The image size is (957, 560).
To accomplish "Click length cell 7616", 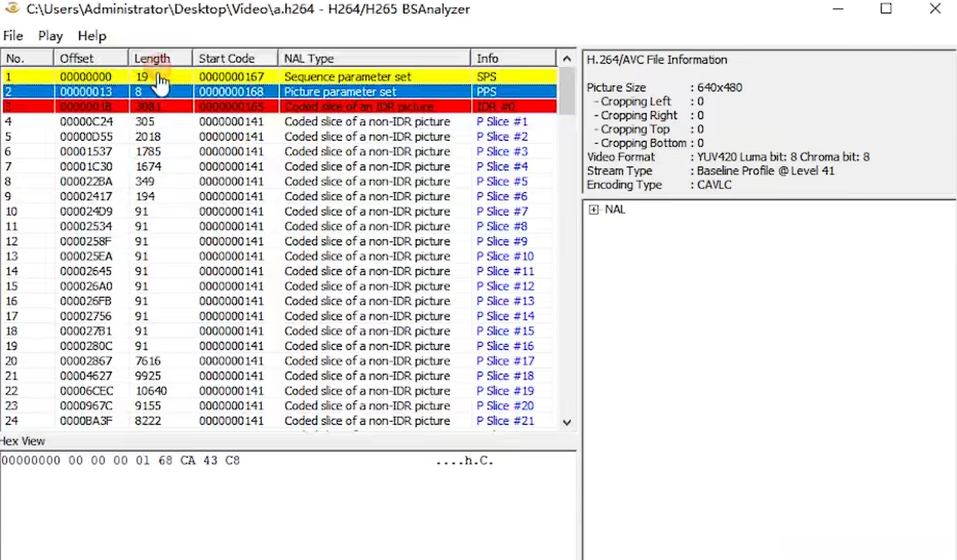I will coord(148,362).
